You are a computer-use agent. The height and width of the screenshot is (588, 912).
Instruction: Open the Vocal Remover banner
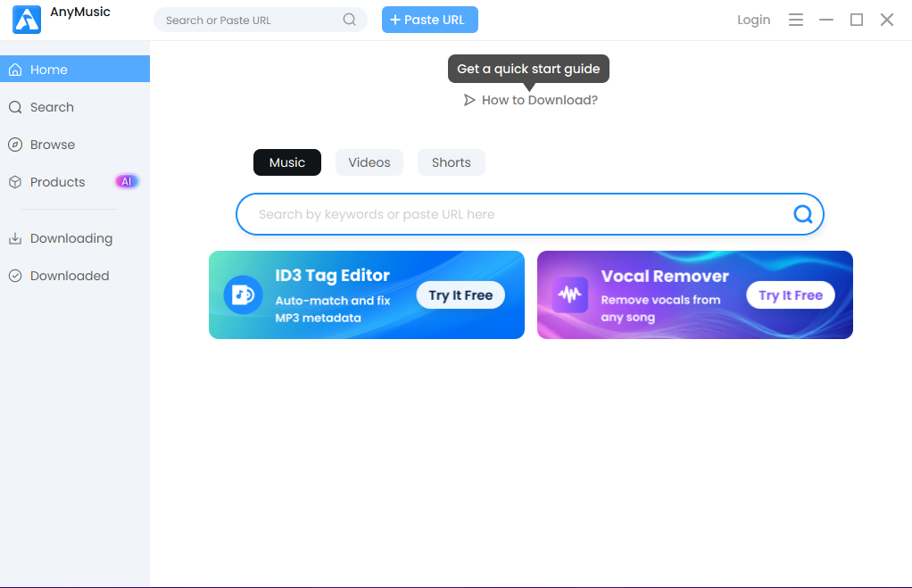pos(695,294)
